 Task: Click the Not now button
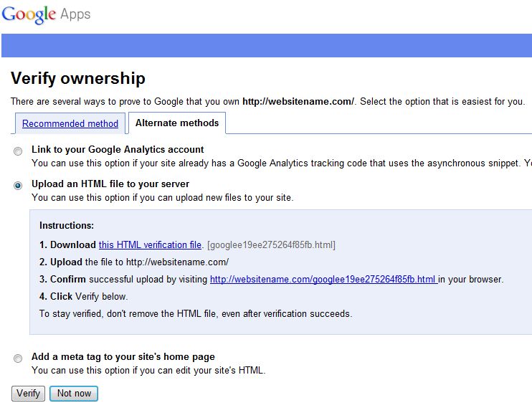coord(74,393)
